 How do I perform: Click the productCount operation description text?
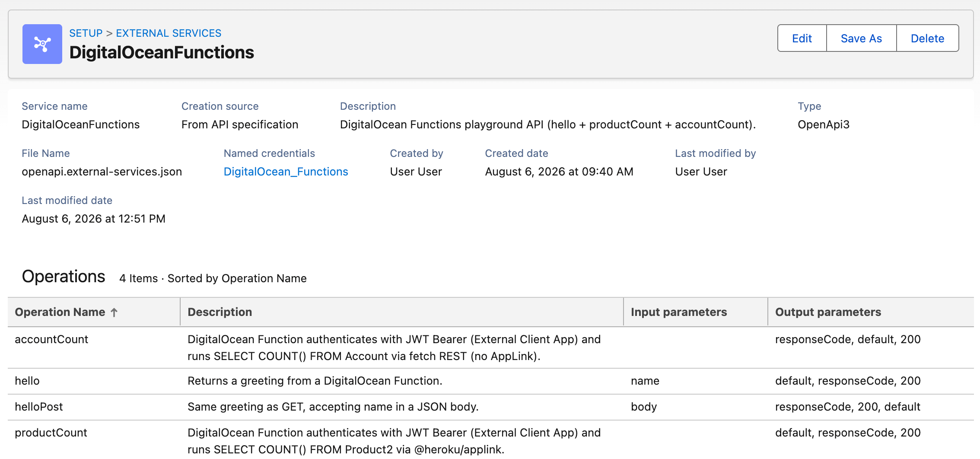tap(394, 441)
